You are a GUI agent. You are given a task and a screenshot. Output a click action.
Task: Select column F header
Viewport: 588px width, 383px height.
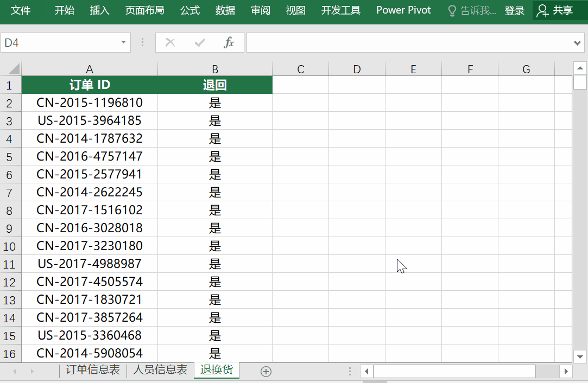[x=470, y=69]
